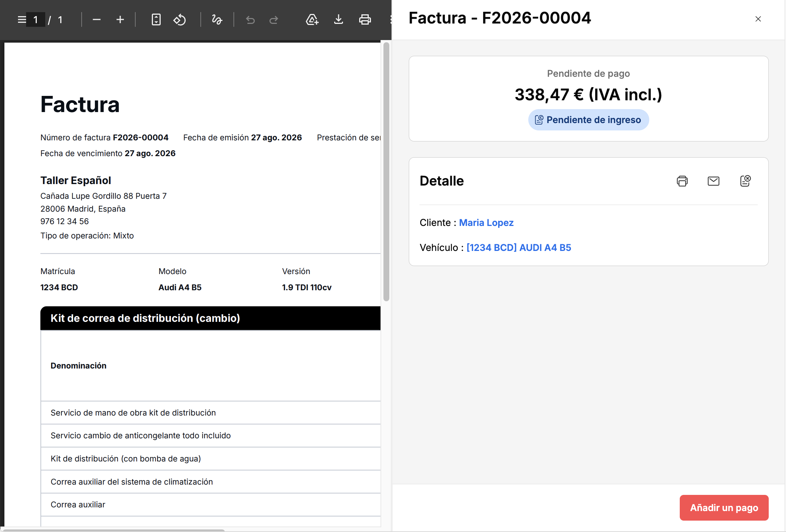Zoom in the PDF with plus icon
The width and height of the screenshot is (786, 532).
click(x=120, y=19)
